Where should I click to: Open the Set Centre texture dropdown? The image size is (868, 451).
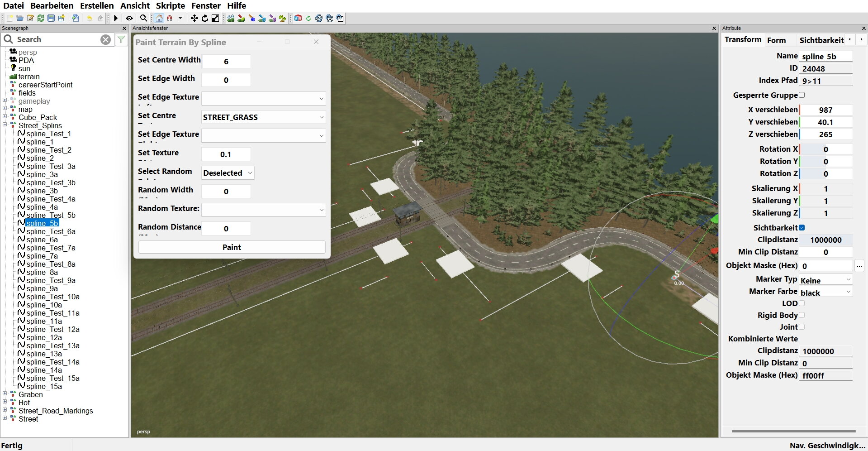[x=263, y=117]
